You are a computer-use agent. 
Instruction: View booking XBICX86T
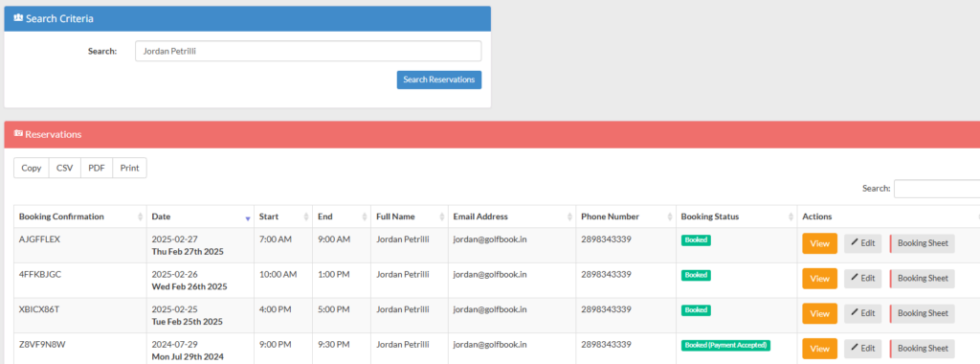click(819, 313)
